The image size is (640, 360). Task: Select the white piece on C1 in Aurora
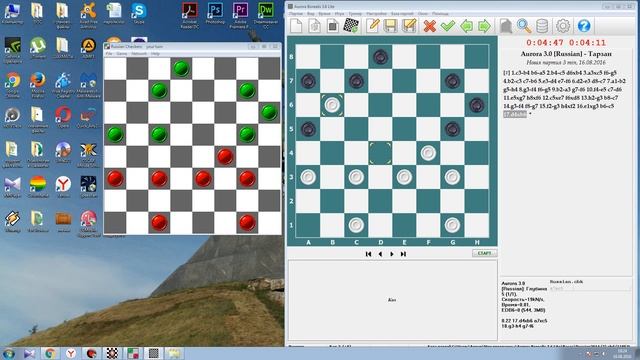point(356,225)
